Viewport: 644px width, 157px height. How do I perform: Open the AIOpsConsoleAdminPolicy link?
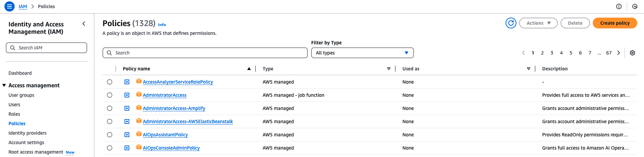171,148
